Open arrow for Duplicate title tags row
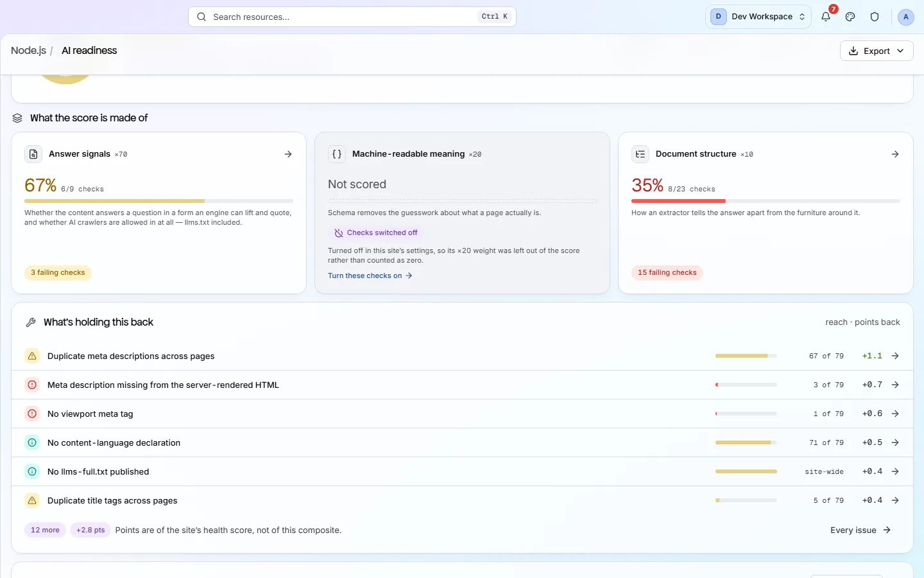This screenshot has width=924, height=578. (895, 500)
